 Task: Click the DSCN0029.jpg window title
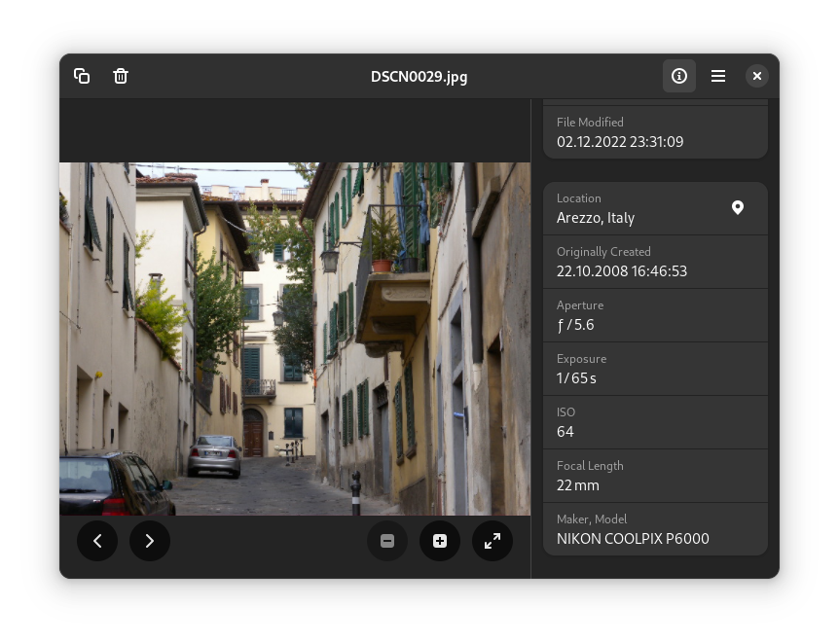point(419,76)
